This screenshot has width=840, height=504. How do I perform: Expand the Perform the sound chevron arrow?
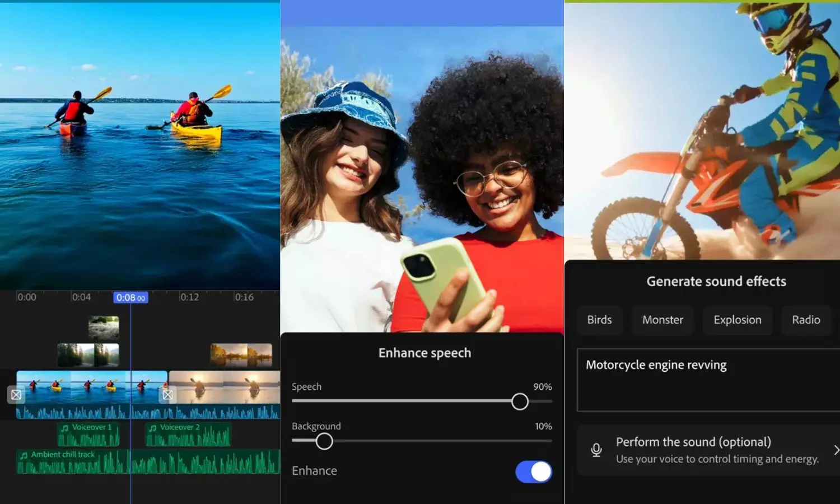[x=836, y=450]
